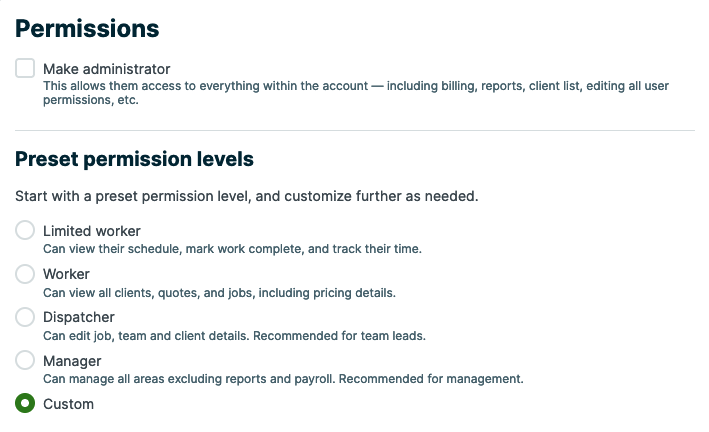This screenshot has height=432, width=709.
Task: Click the 'Worker' preset label text
Action: click(66, 274)
